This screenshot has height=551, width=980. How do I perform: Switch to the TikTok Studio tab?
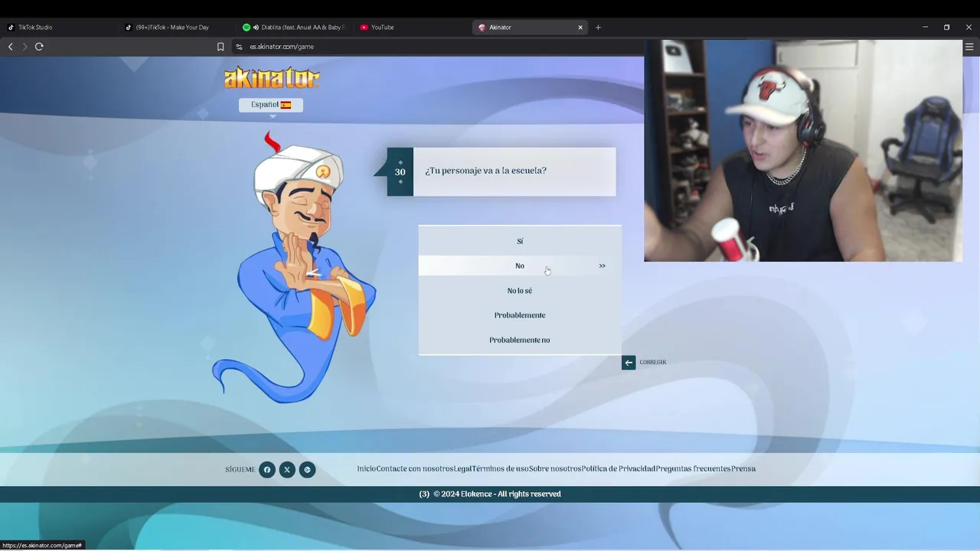(x=60, y=28)
